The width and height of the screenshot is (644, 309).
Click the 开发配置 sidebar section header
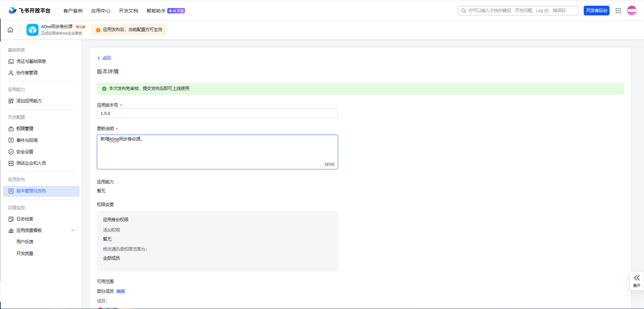point(16,117)
